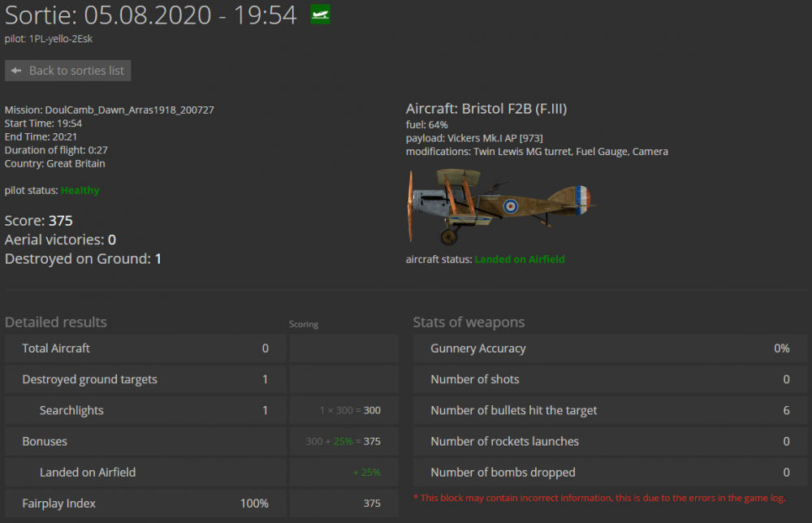This screenshot has height=523, width=812.
Task: Go back to sorties list
Action: point(68,71)
